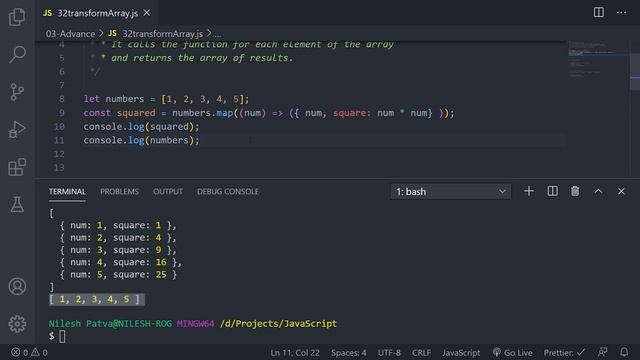640x360 pixels.
Task: Split the terminal panel
Action: 552,191
